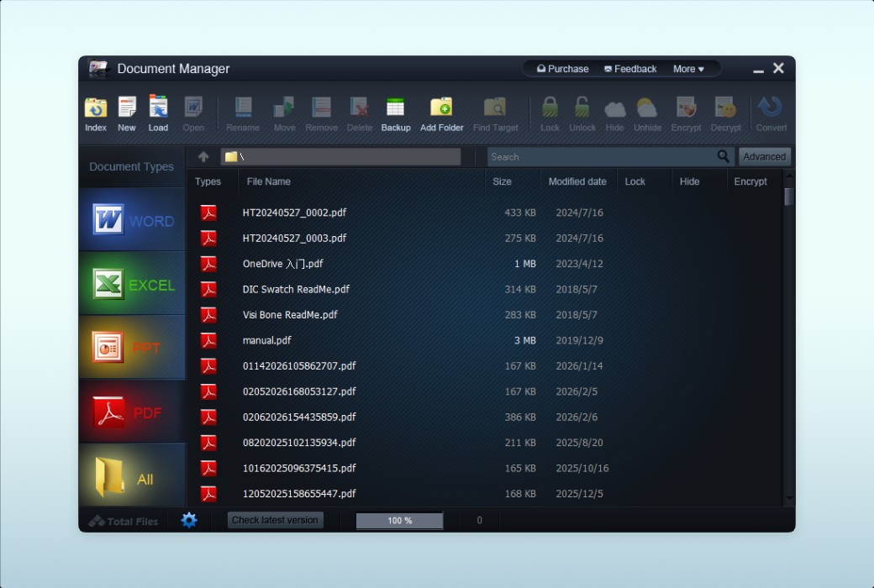Screen dimensions: 874x588
Task: Select the WORD document type
Action: click(x=132, y=220)
